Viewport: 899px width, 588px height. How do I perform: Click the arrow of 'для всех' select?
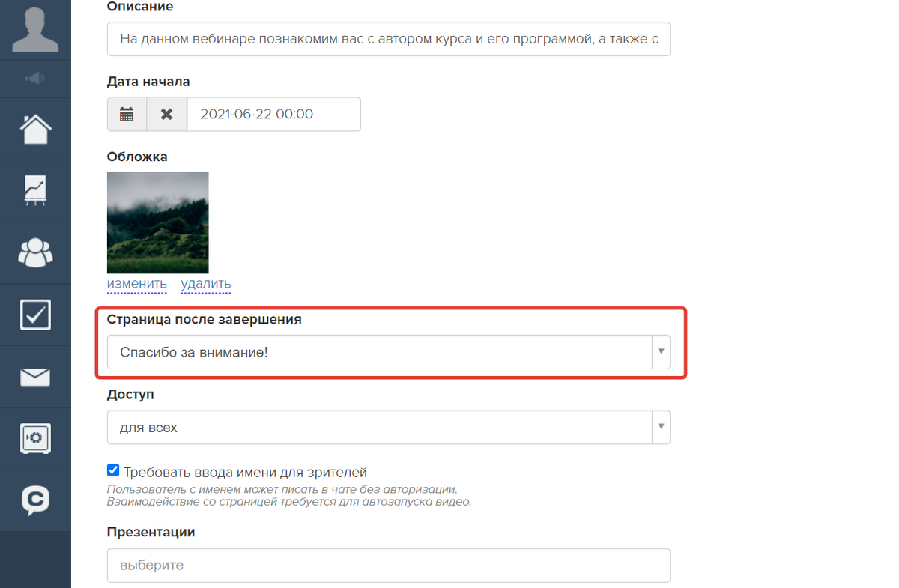(x=661, y=427)
